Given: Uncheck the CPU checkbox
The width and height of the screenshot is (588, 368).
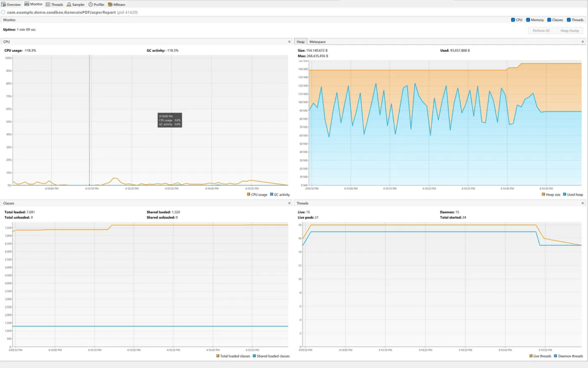Looking at the screenshot, I should coord(513,20).
